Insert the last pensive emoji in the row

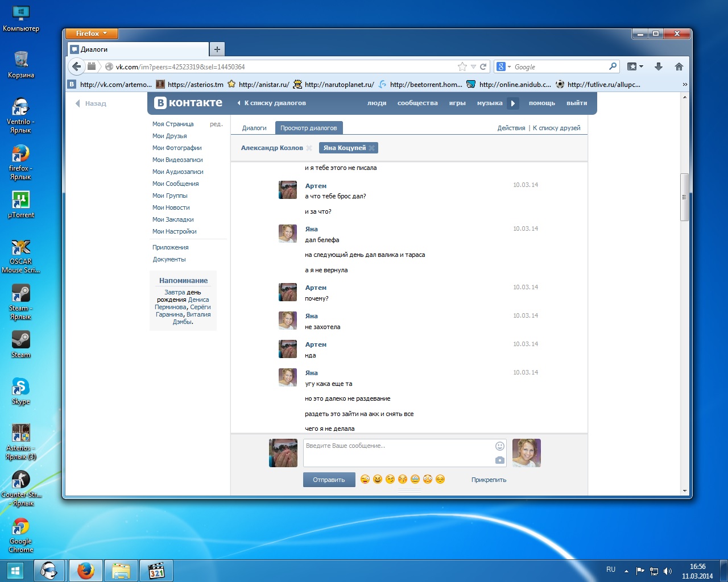440,479
